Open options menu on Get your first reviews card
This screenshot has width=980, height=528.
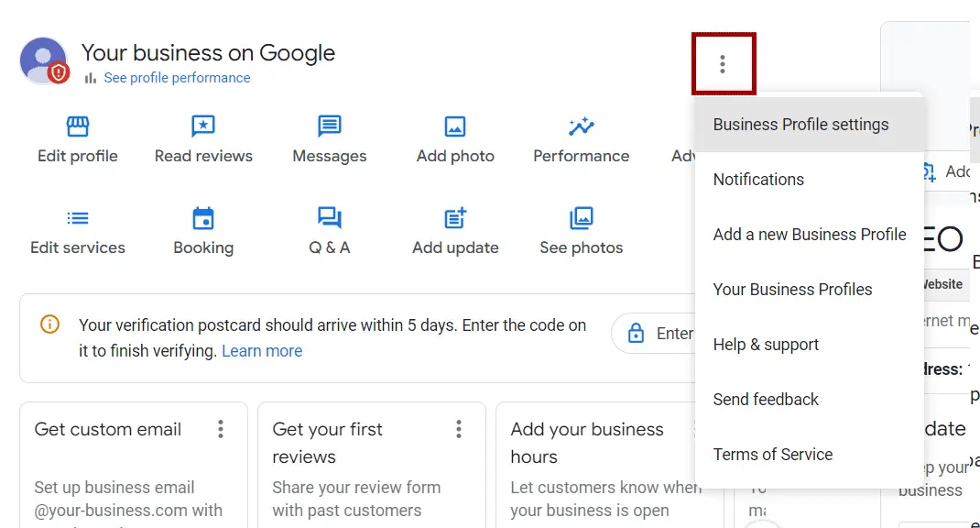(x=459, y=429)
